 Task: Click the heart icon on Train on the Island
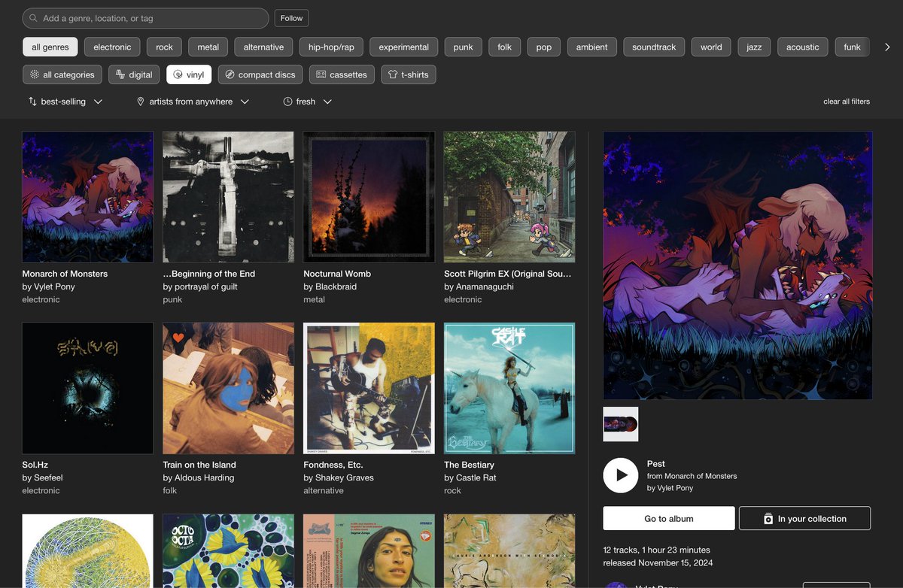(178, 338)
